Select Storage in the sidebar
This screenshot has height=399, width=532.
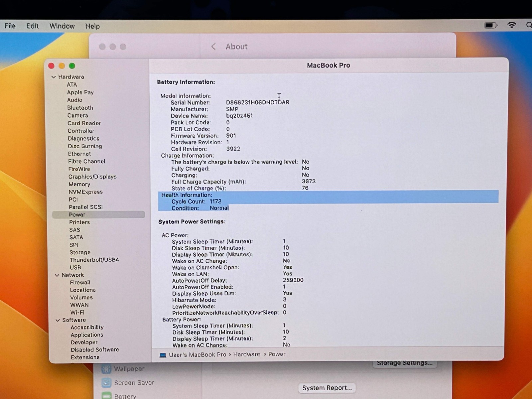(x=80, y=252)
